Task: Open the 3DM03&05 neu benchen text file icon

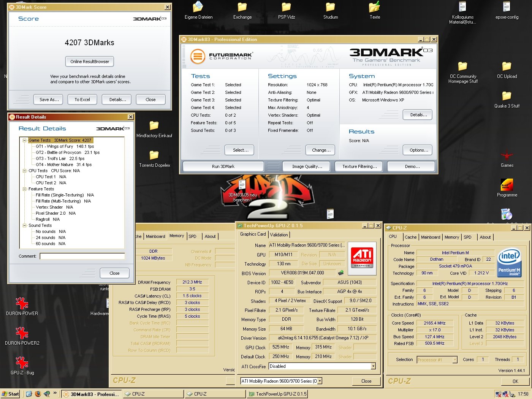Action: click(x=242, y=189)
